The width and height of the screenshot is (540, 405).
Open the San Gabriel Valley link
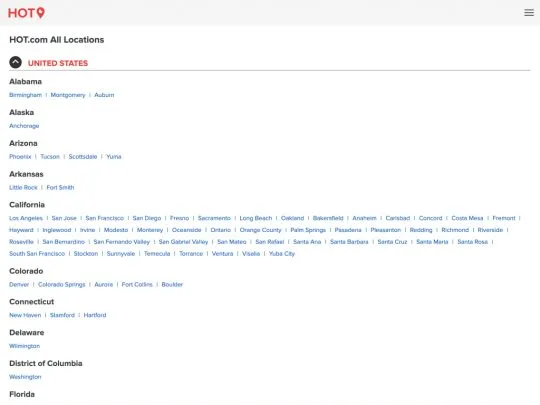pos(183,242)
